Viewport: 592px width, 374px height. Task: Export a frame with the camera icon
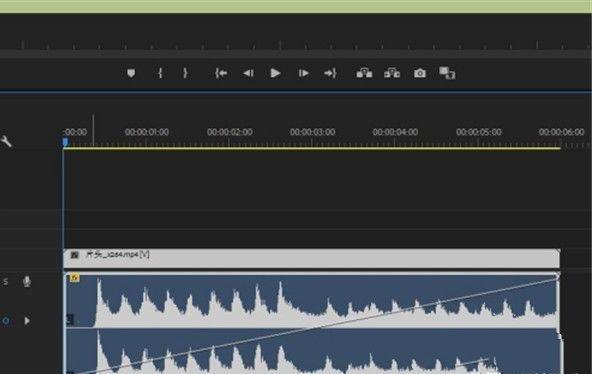coord(420,73)
